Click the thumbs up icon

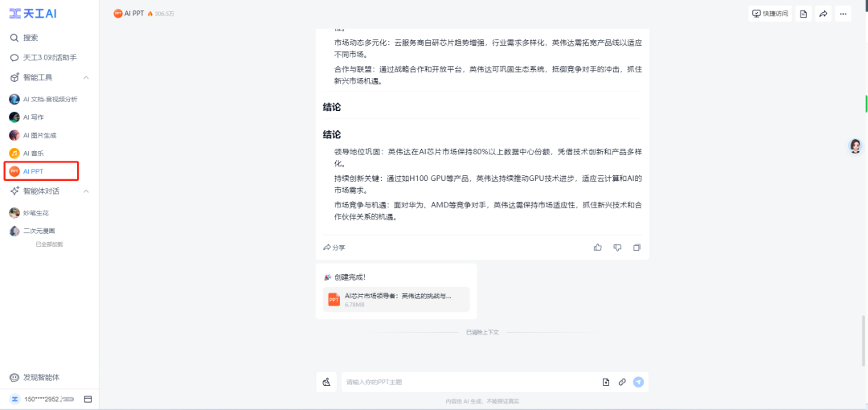click(598, 248)
